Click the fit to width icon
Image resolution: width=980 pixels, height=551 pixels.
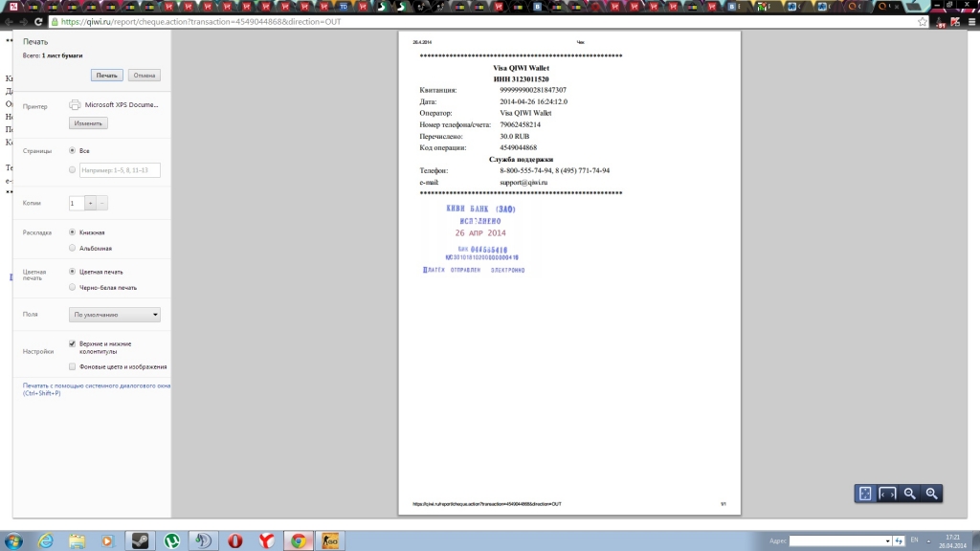tap(887, 493)
